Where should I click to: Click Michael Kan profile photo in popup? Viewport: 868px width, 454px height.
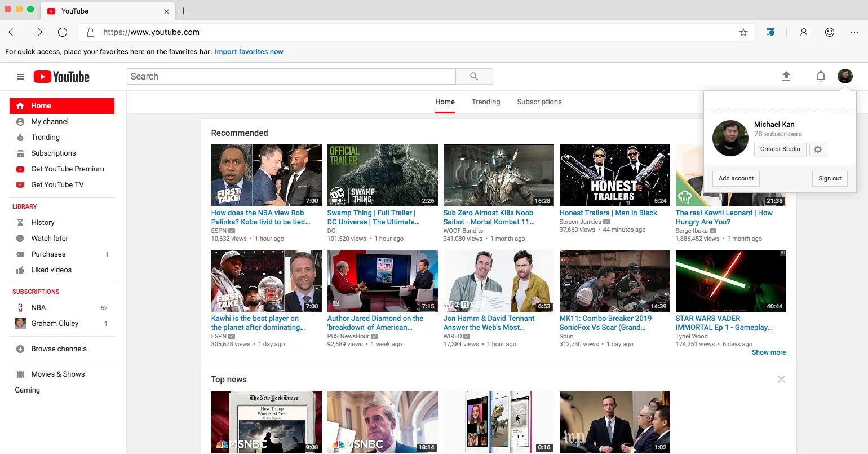[x=730, y=138]
